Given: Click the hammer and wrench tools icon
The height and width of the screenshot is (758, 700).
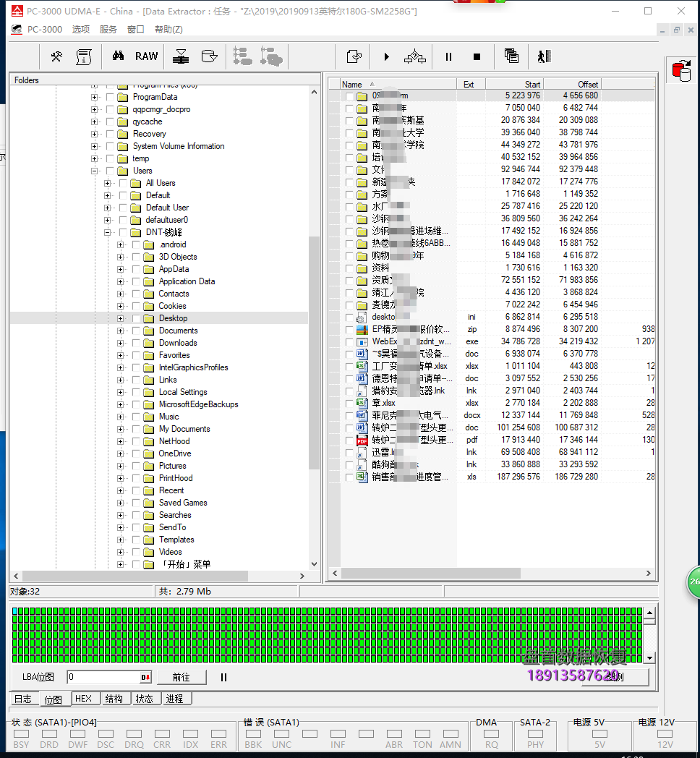Looking at the screenshot, I should pos(56,56).
